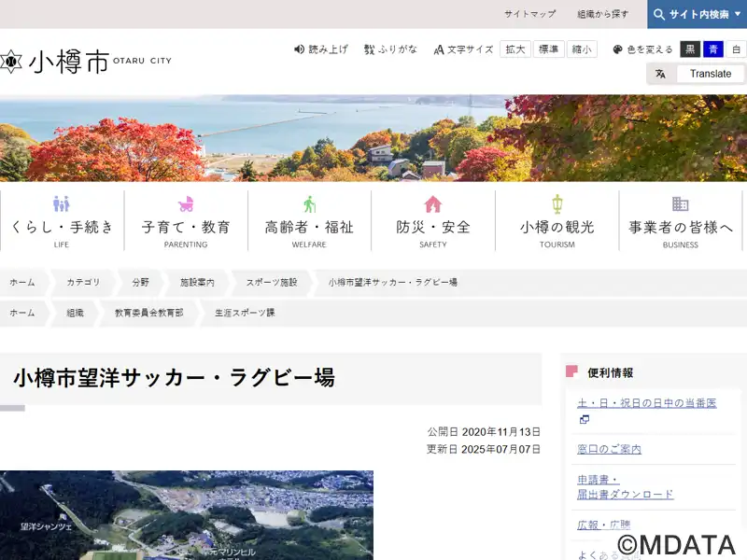Click the aerial photo of the field
This screenshot has height=560, width=747.
coord(187,514)
